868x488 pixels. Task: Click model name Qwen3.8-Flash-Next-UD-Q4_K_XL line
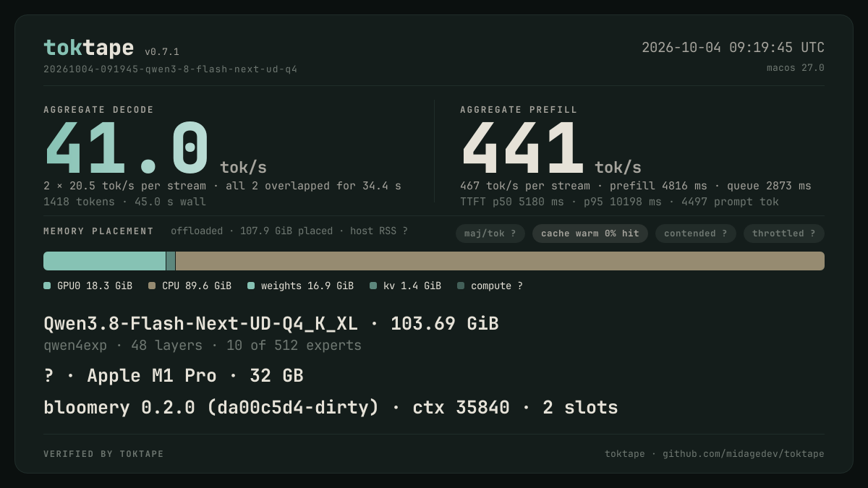tap(271, 323)
